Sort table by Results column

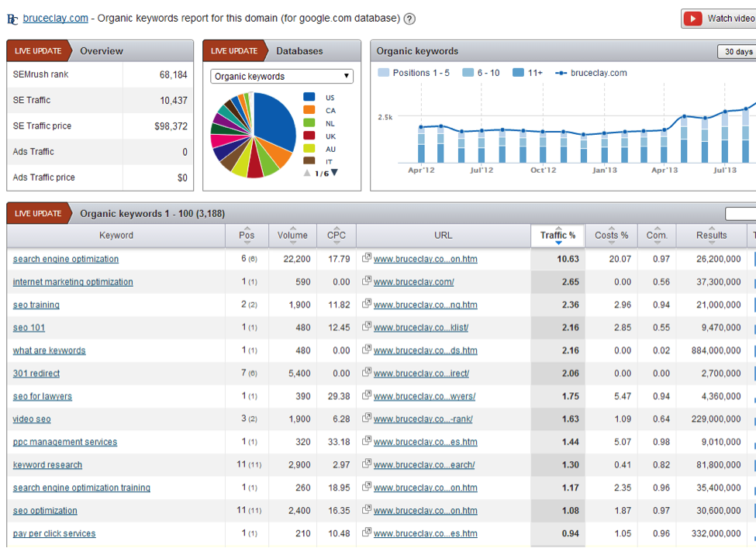click(711, 236)
